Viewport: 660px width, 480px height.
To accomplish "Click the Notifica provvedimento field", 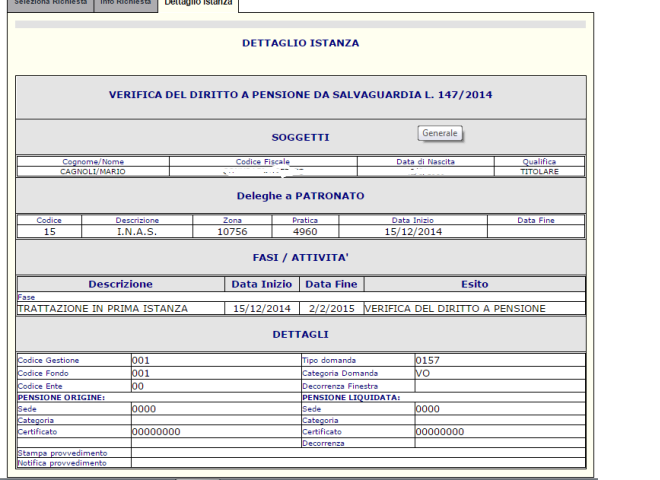I will tap(357, 463).
